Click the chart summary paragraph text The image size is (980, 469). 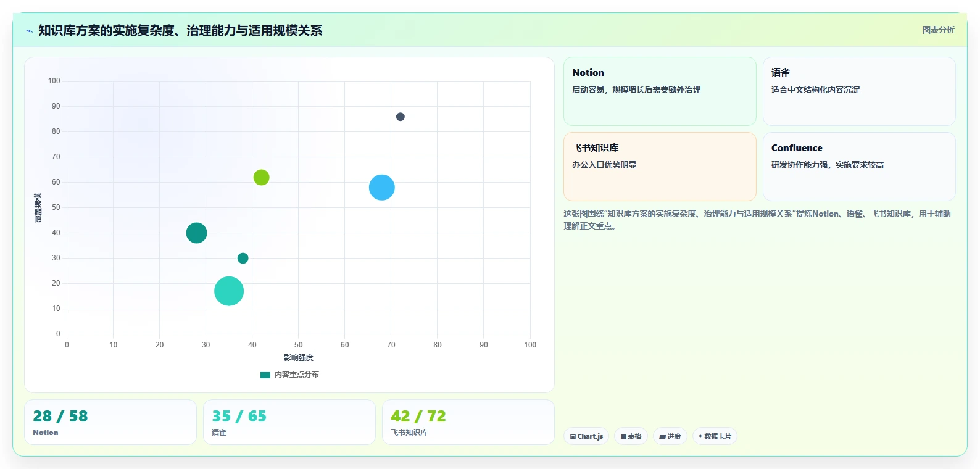coord(757,220)
